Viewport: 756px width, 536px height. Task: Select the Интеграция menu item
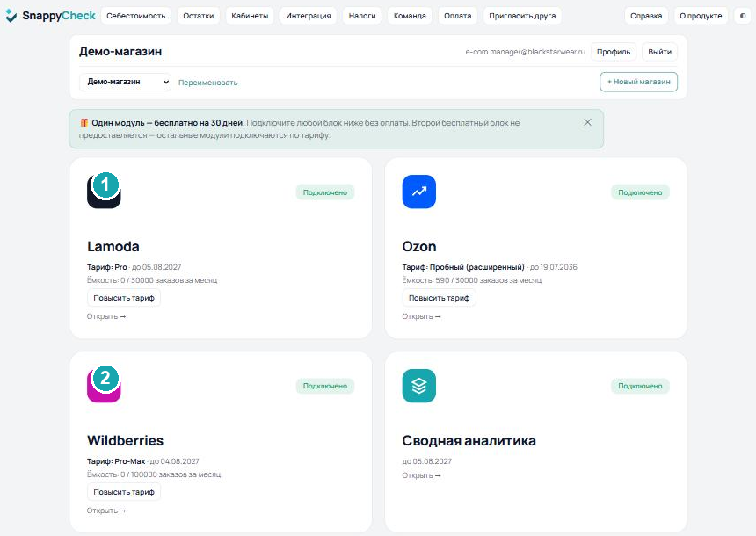pyautogui.click(x=308, y=16)
